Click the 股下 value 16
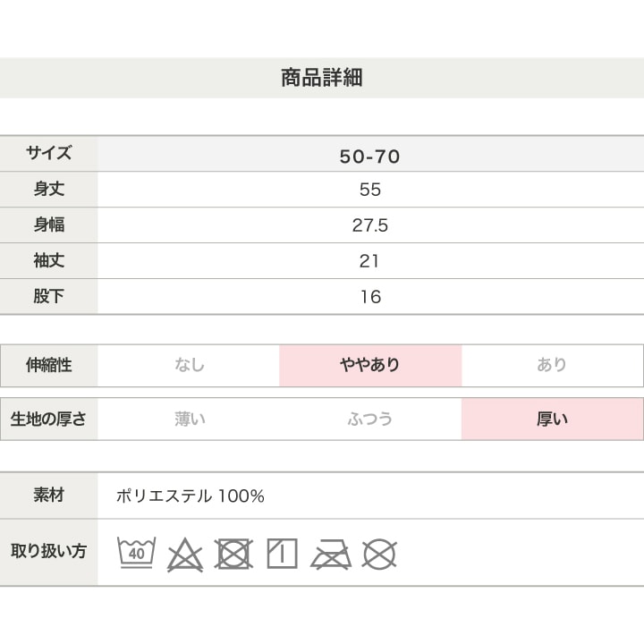 click(x=370, y=297)
